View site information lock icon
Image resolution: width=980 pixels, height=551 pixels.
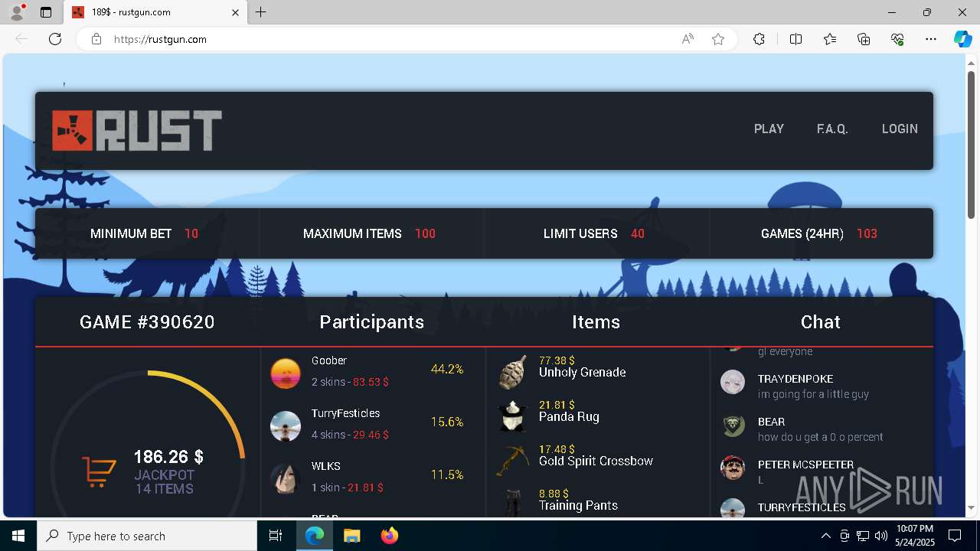[x=96, y=39]
